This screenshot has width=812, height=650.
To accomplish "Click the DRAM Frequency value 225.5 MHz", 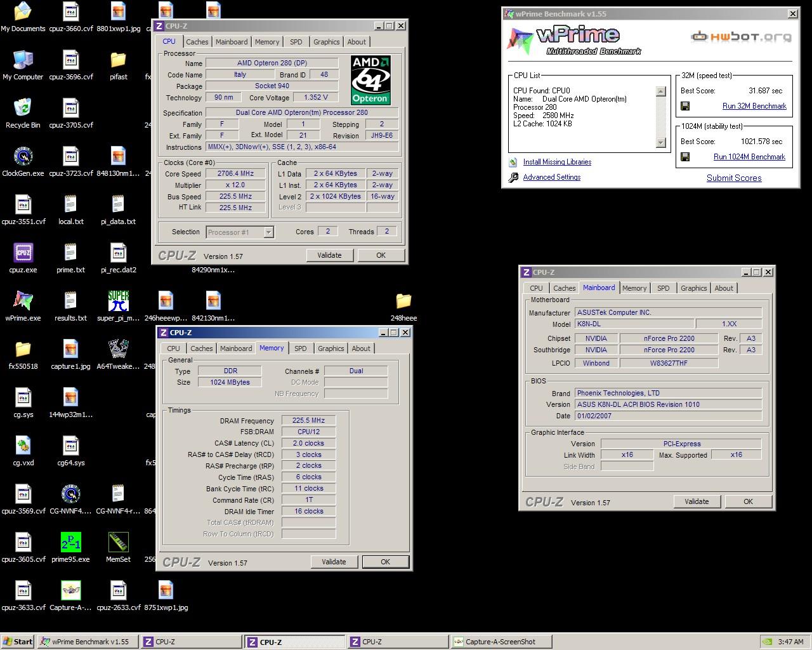I will 309,420.
